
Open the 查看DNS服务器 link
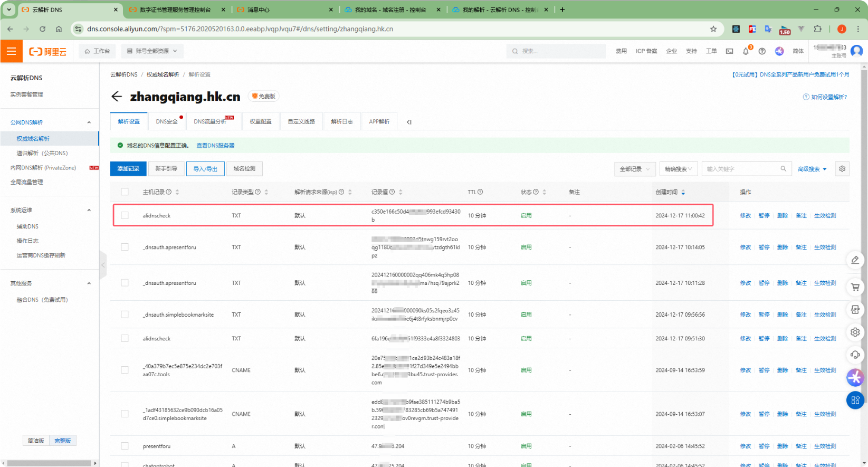click(215, 146)
